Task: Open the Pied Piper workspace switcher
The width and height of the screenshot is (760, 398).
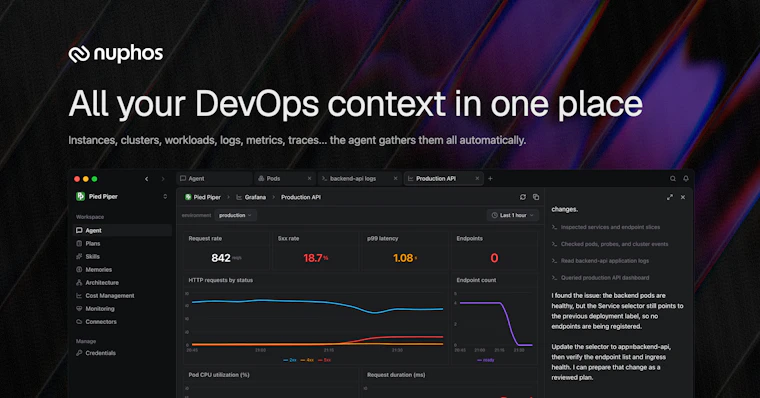Action: click(x=122, y=196)
